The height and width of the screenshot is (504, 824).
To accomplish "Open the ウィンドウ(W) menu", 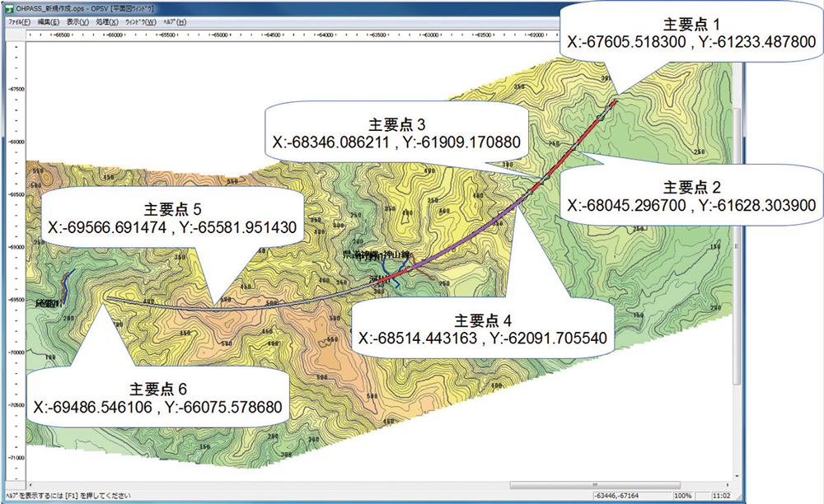I will [140, 22].
